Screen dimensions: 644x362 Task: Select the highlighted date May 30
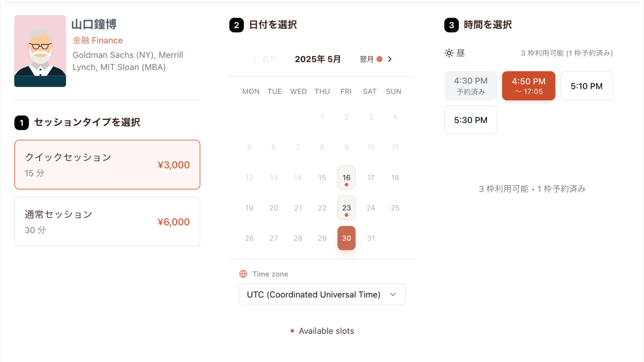pos(346,238)
